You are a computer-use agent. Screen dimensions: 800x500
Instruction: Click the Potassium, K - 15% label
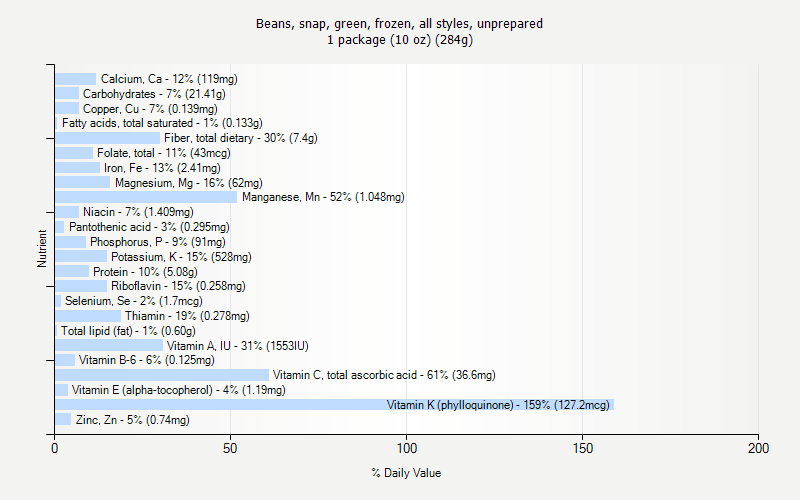click(x=181, y=257)
